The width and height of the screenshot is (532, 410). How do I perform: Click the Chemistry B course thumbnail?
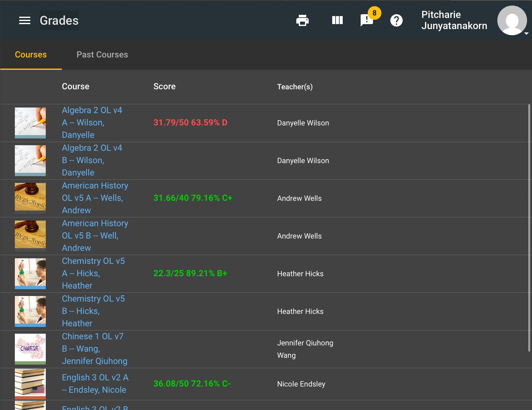30,311
